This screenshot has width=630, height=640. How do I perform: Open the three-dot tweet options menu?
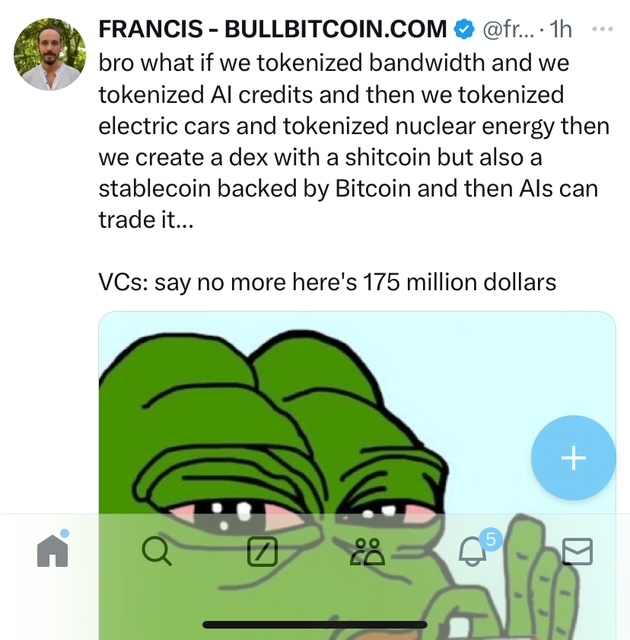[x=602, y=29]
